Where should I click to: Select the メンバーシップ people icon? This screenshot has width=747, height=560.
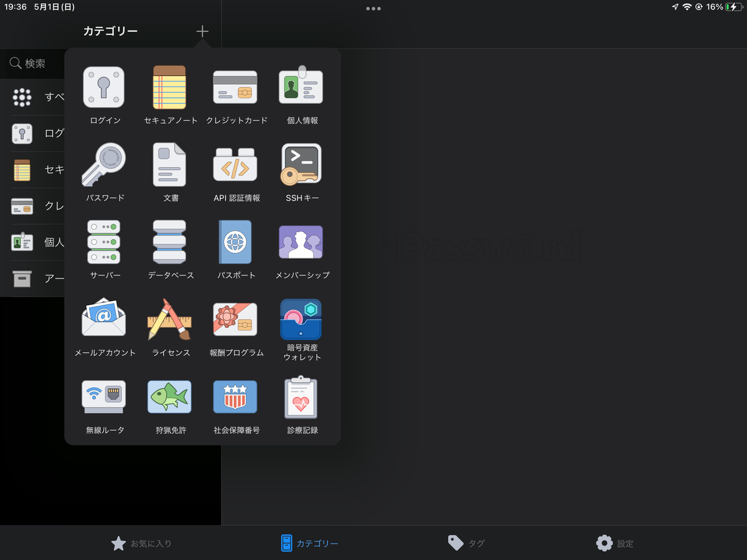[x=301, y=242]
